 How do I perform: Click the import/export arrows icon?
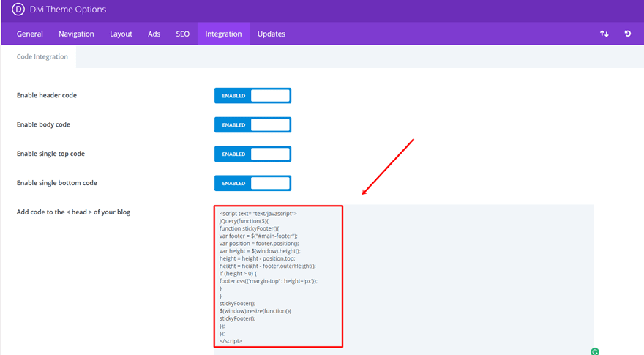(604, 34)
